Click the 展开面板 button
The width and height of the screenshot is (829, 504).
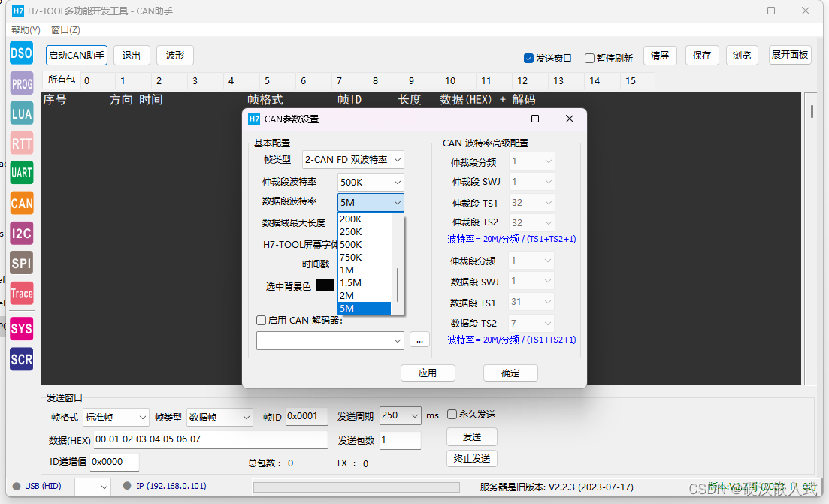tap(790, 55)
